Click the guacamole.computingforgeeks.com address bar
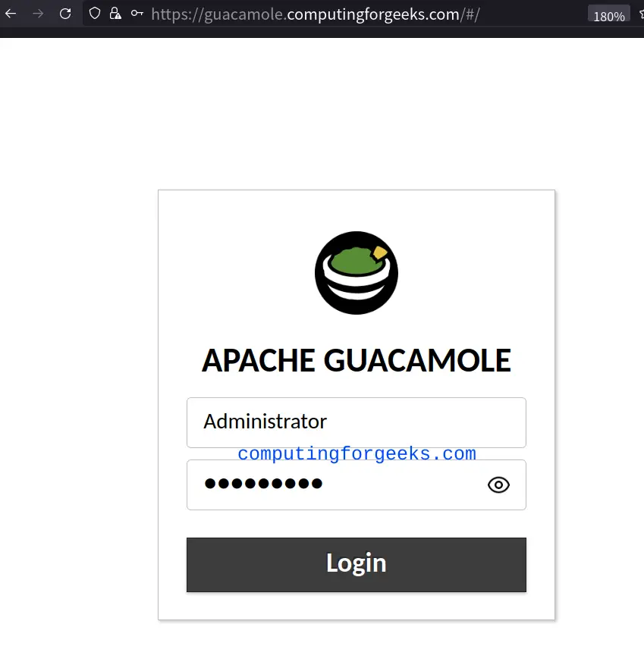The image size is (644, 646). point(316,14)
